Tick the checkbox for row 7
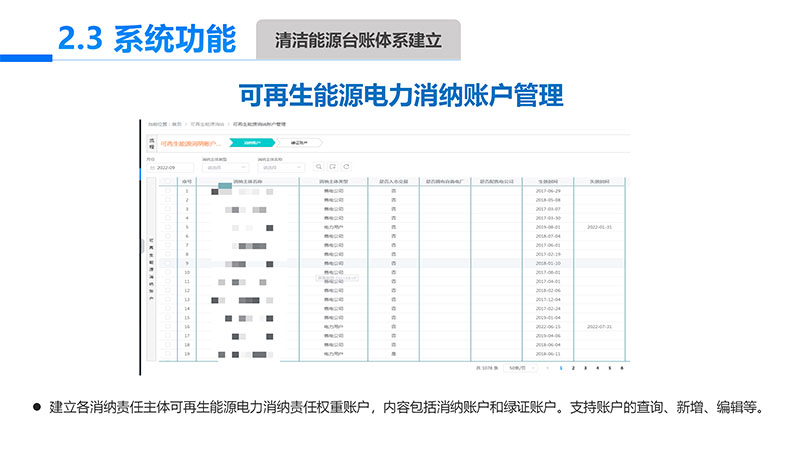Image resolution: width=800 pixels, height=450 pixels. pyautogui.click(x=168, y=245)
